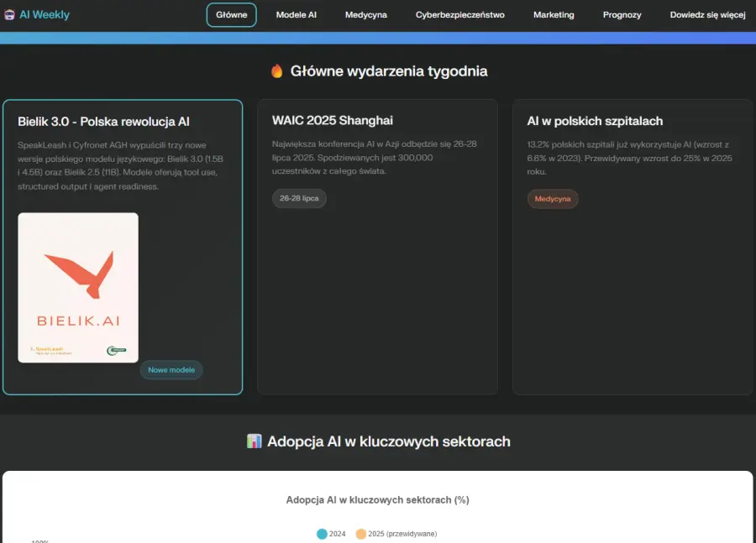
Task: Click the Cyfronet logo on the Bielik image
Action: click(x=117, y=351)
